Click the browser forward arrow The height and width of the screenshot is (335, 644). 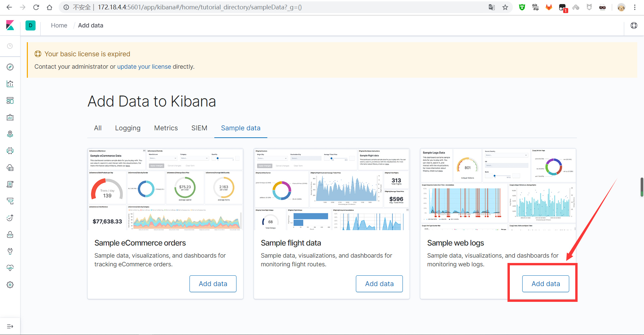(23, 7)
